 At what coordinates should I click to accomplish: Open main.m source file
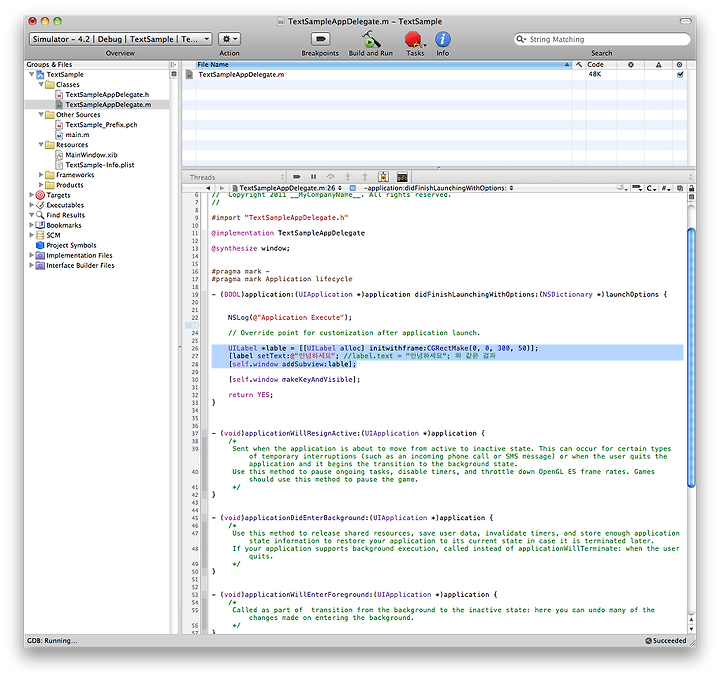[x=77, y=135]
